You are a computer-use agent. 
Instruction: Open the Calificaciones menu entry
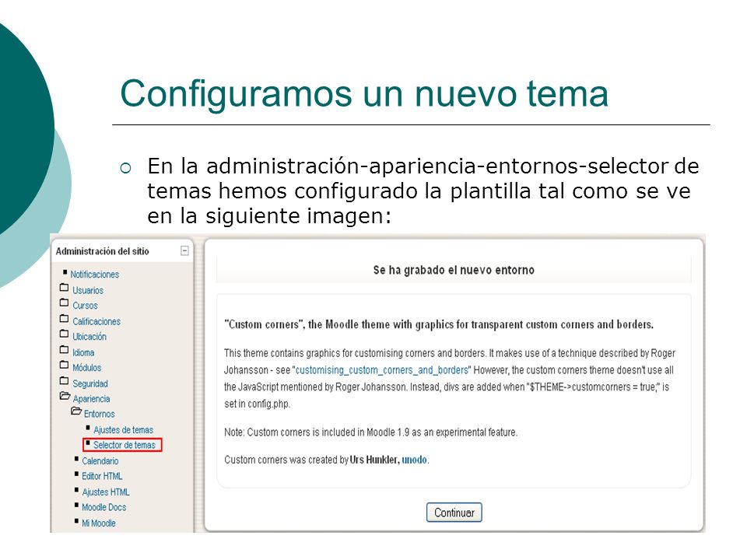click(x=96, y=321)
